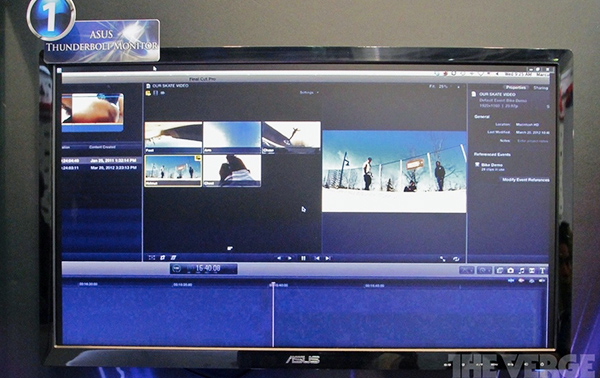Toggle clip soloing in the timeline
Screen dimensions: 600x378
click(x=532, y=281)
